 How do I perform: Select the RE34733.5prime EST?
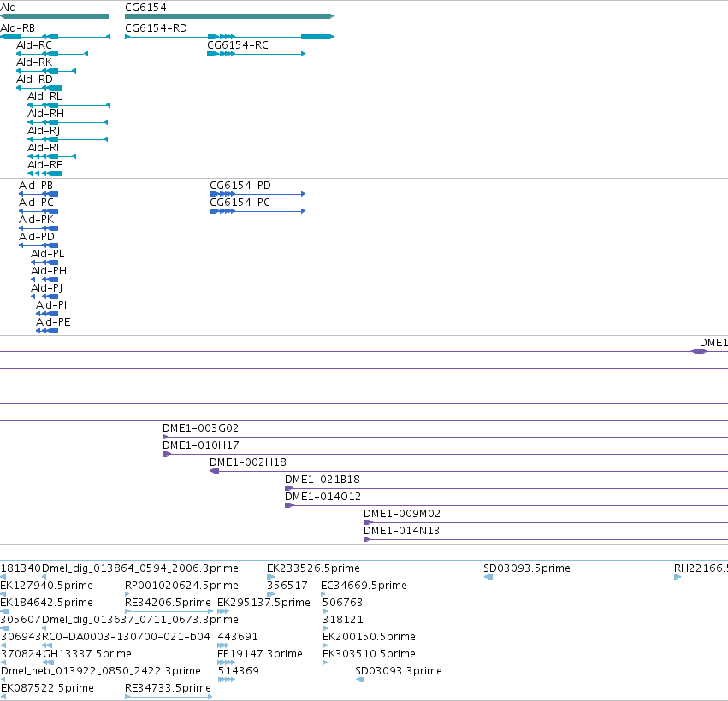(169, 698)
